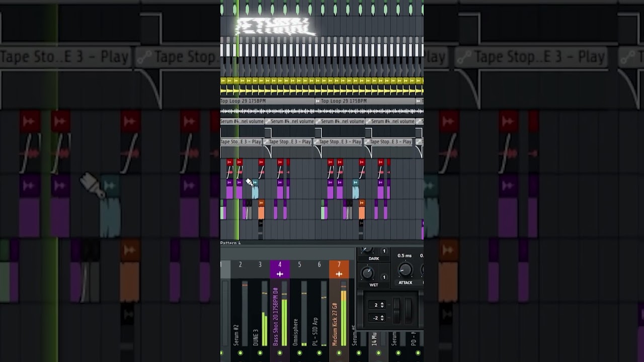Select second Top Loop 29 175BPM clip title

pos(344,101)
